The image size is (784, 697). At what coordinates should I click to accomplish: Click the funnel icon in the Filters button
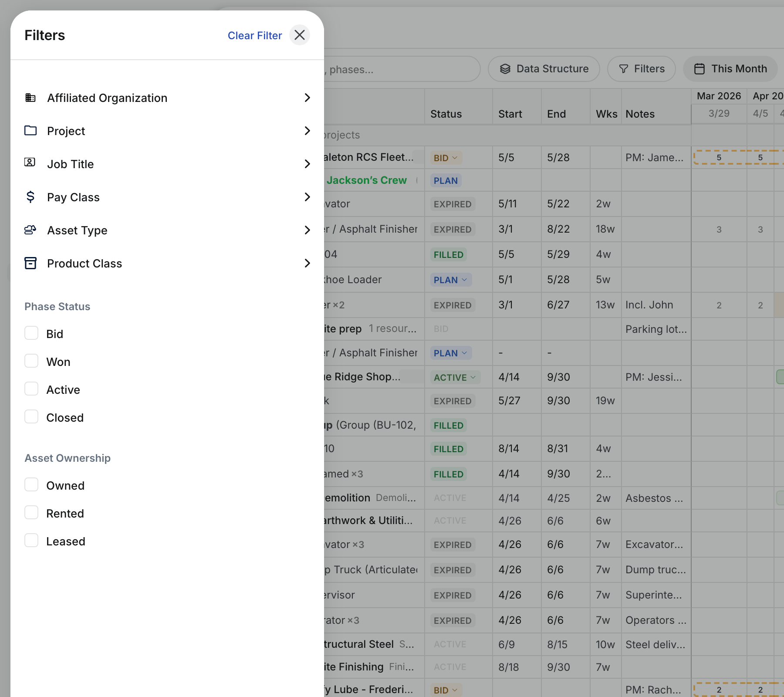[x=624, y=69]
